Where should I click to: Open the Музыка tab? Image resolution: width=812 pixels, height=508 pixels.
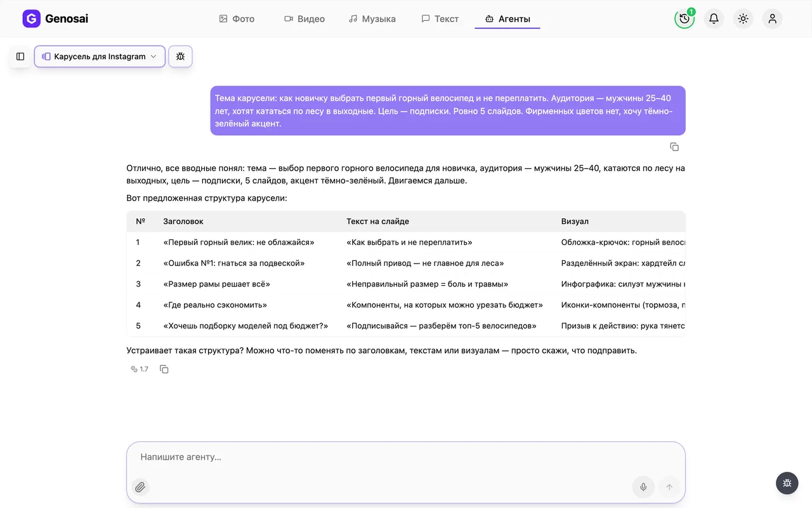pos(372,19)
